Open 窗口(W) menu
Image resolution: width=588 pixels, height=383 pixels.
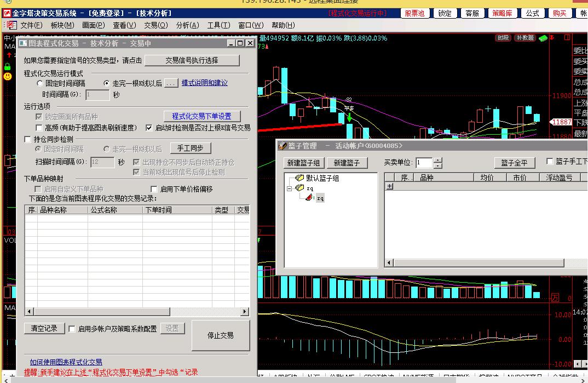click(x=251, y=25)
